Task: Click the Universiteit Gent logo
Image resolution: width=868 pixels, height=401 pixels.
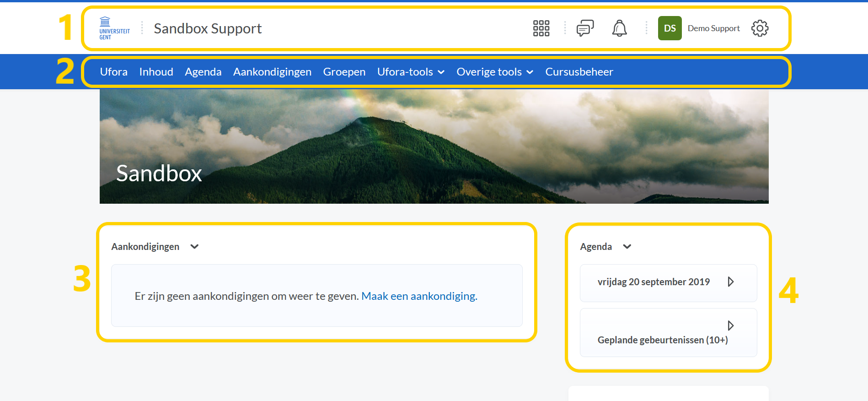Action: tap(114, 28)
